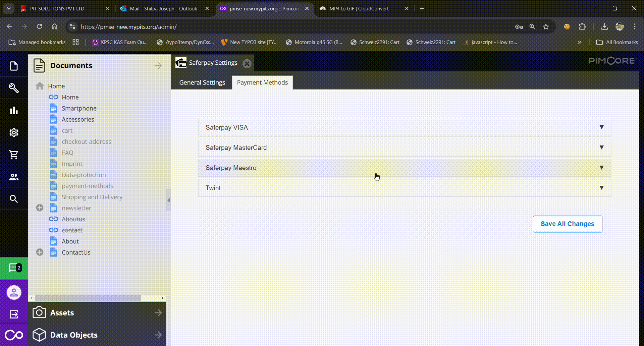
Task: Click the Data Objects panel arrow icon
Action: (x=158, y=335)
